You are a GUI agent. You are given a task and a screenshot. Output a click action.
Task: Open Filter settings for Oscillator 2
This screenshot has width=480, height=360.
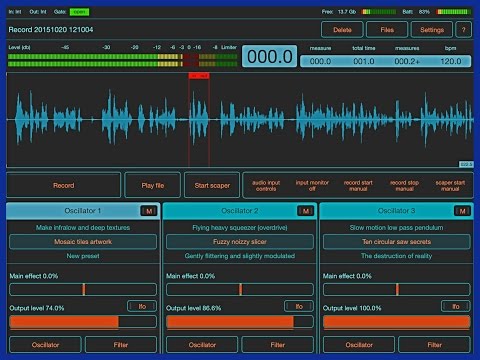point(277,345)
